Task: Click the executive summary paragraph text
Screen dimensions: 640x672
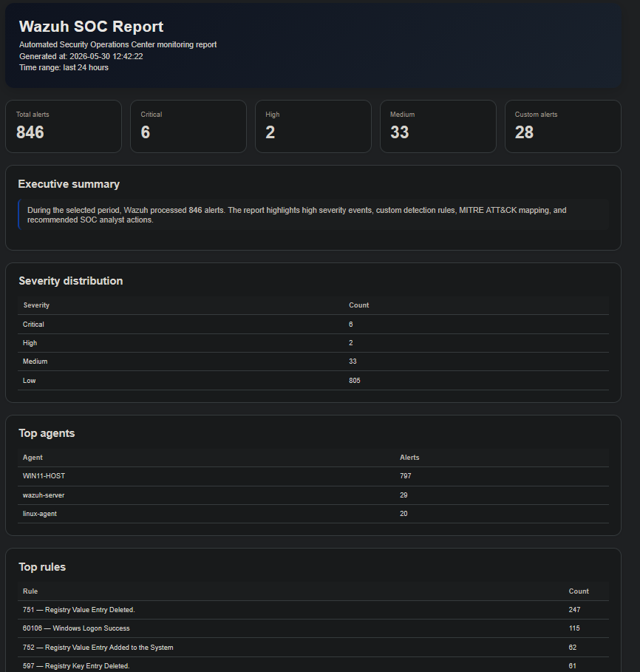Action: (297, 214)
